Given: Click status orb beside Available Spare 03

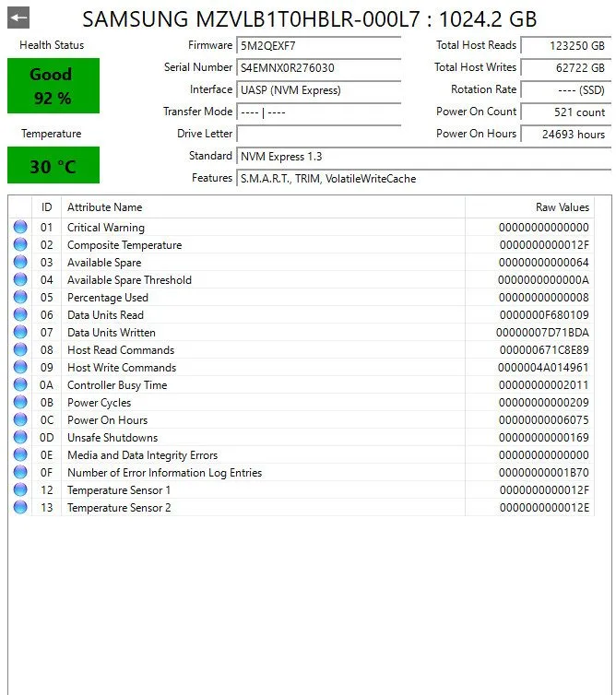Looking at the screenshot, I should tap(20, 262).
